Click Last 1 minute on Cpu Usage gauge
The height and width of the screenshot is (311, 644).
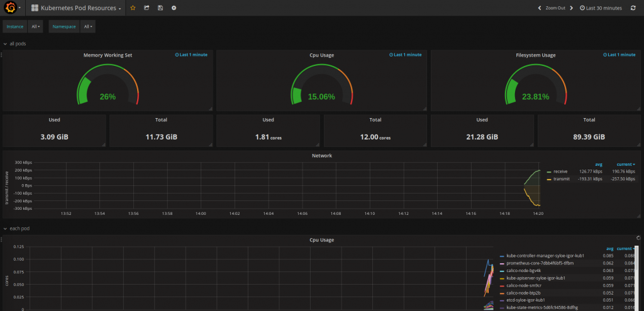coord(406,55)
